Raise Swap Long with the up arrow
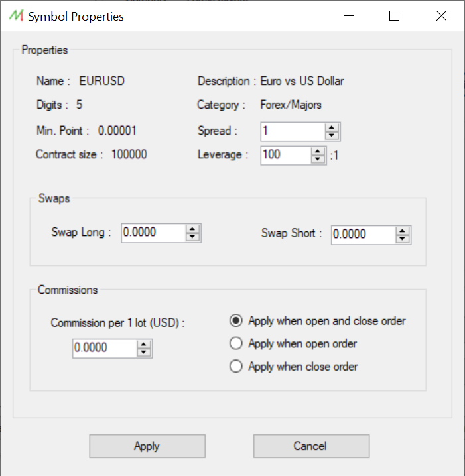The width and height of the screenshot is (465, 476). [x=192, y=229]
